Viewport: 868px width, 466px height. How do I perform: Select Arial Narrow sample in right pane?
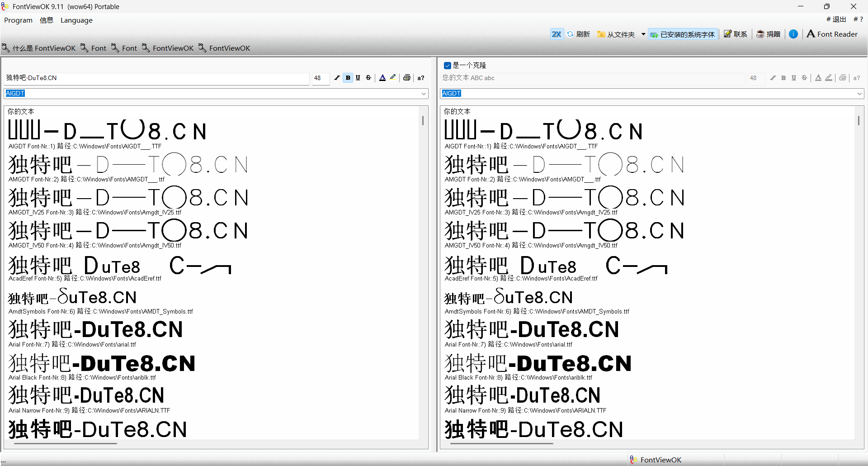click(x=522, y=395)
